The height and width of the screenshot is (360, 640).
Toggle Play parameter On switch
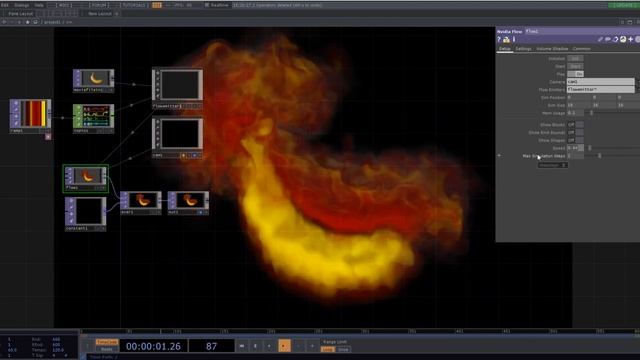coord(575,74)
